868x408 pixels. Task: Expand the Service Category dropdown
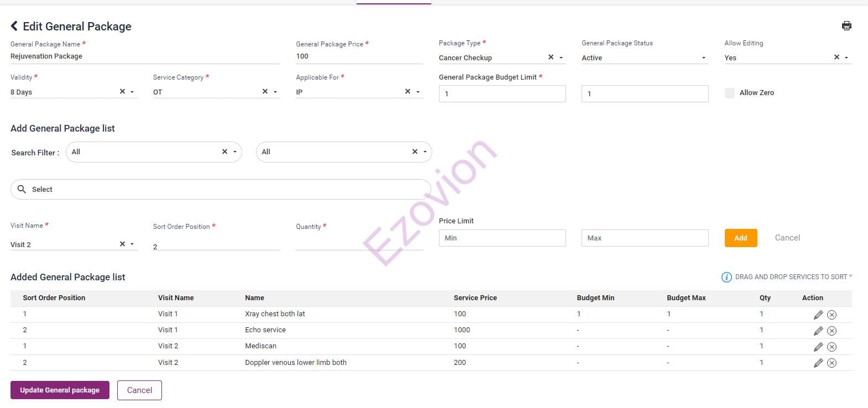coord(275,92)
